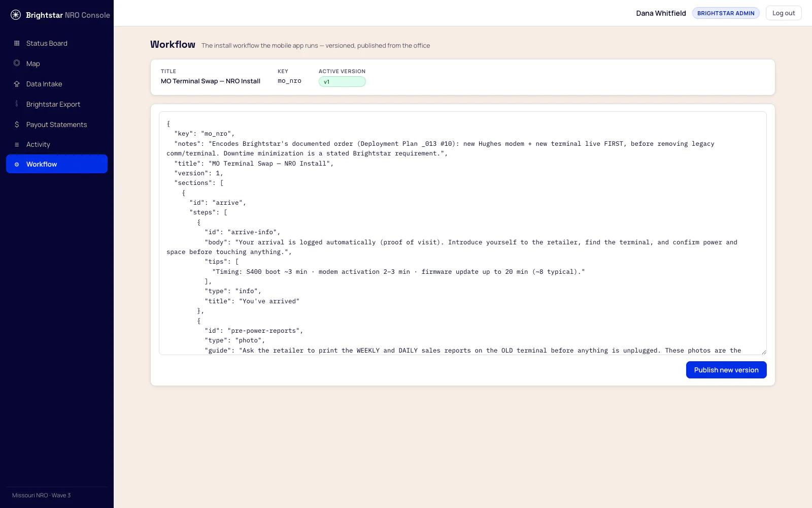Go to the Map section
This screenshot has width=812, height=508.
pos(57,63)
